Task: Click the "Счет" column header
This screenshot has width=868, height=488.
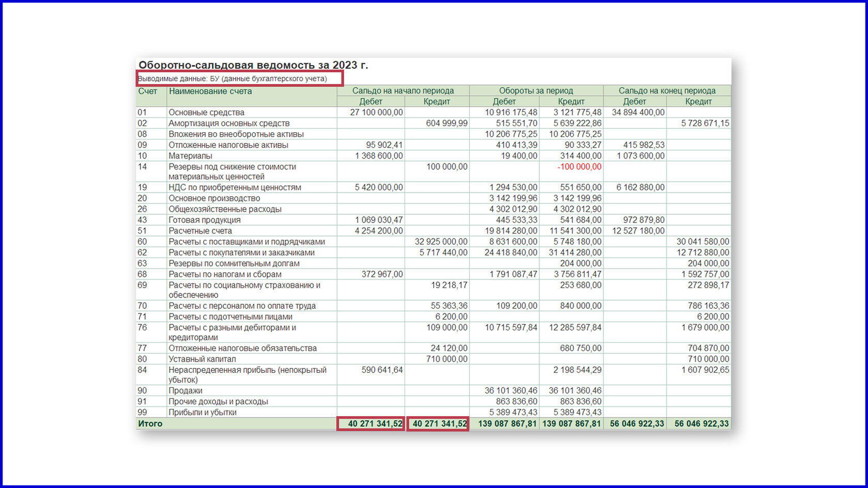Action: click(148, 91)
